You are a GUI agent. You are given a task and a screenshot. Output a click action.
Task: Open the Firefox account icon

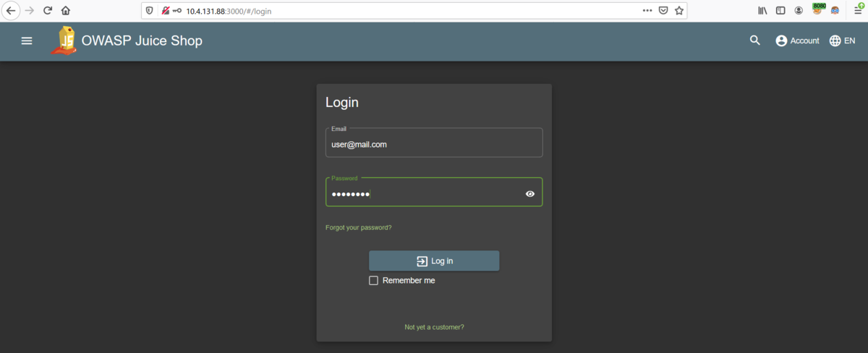pos(799,11)
